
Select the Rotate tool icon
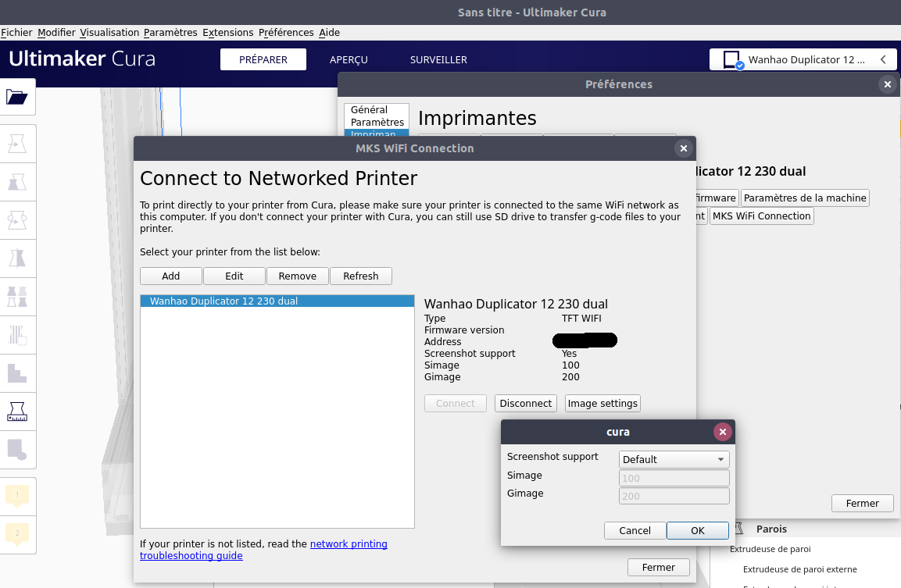click(17, 220)
